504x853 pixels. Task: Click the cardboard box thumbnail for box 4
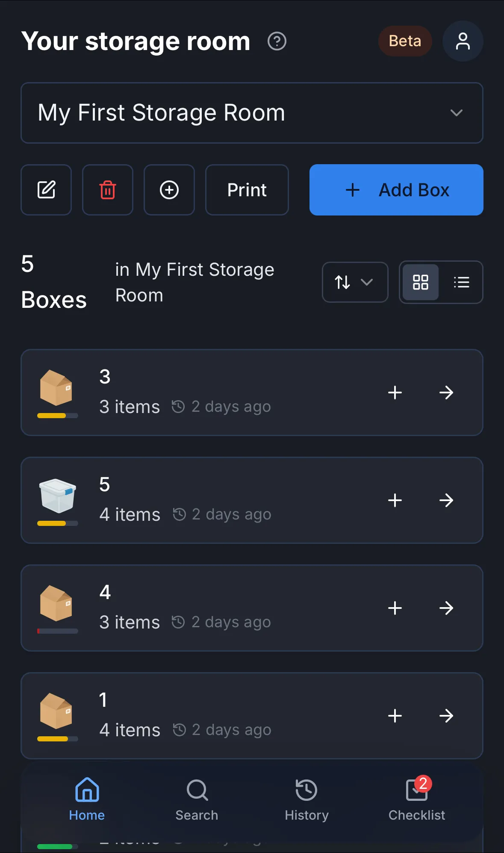click(56, 603)
